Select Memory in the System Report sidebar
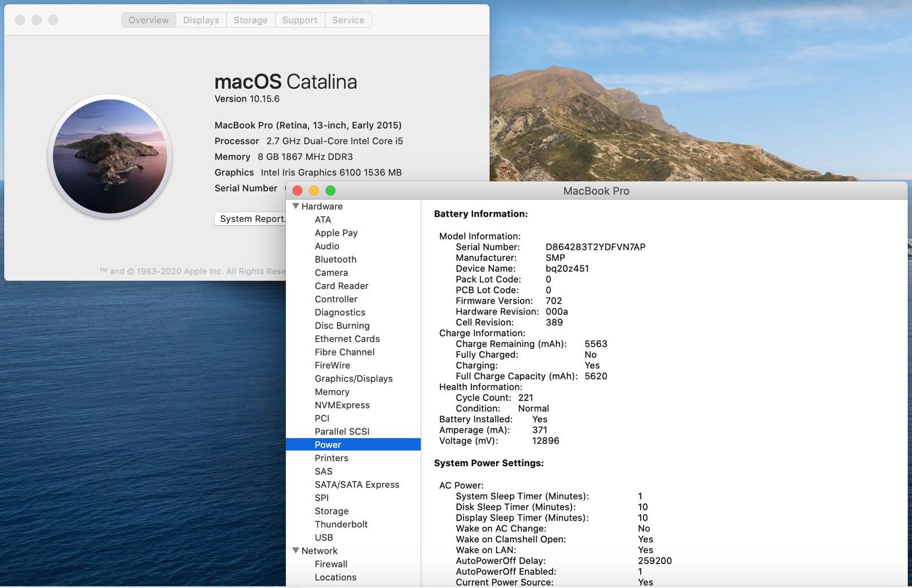This screenshot has height=588, width=912. click(332, 392)
